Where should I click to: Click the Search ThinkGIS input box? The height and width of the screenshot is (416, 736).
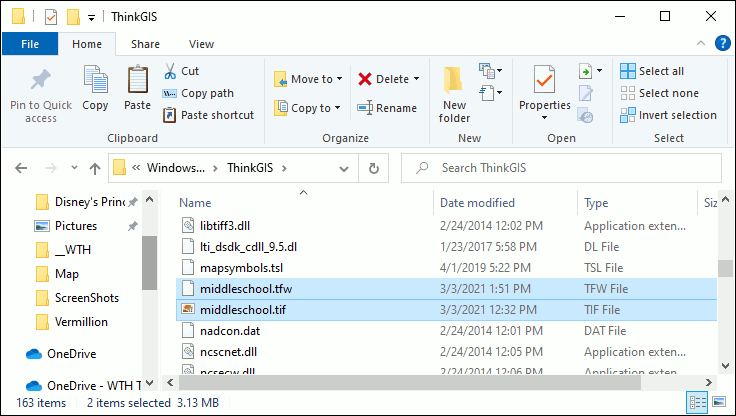pos(560,167)
